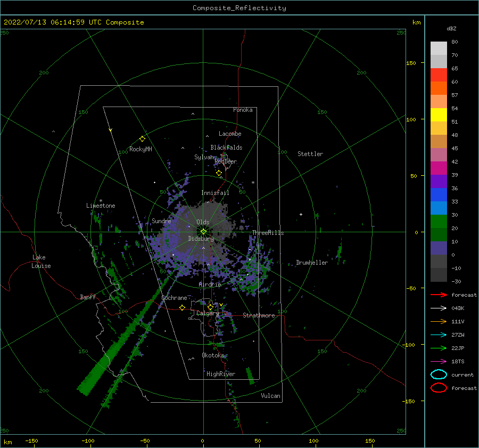This screenshot has width=479, height=448.
Task: Click the 150 tick on right axis
Action: tap(411, 63)
